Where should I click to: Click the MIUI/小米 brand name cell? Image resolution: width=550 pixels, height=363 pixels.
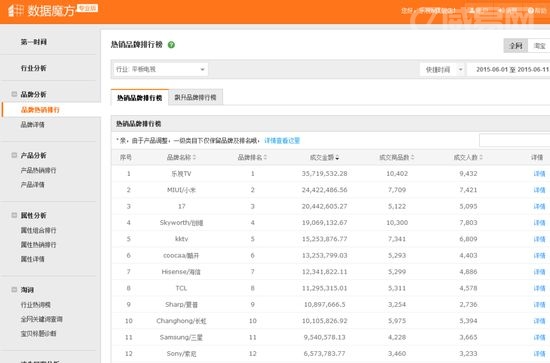pos(181,190)
